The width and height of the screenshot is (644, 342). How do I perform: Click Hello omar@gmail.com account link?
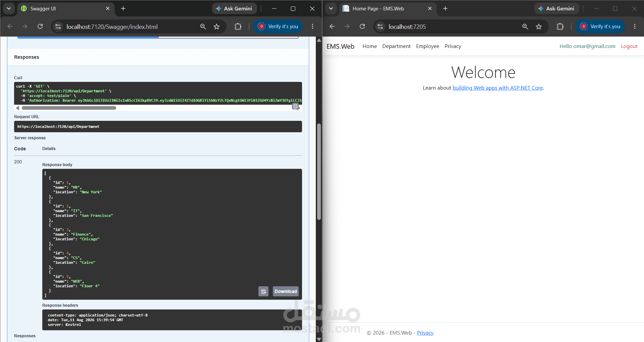[587, 46]
